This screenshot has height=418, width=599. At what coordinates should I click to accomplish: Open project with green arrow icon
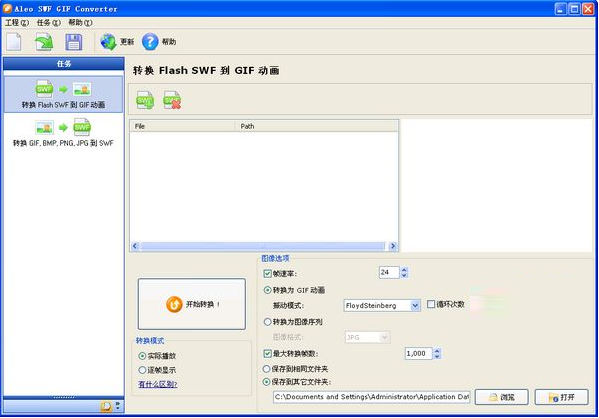44,42
